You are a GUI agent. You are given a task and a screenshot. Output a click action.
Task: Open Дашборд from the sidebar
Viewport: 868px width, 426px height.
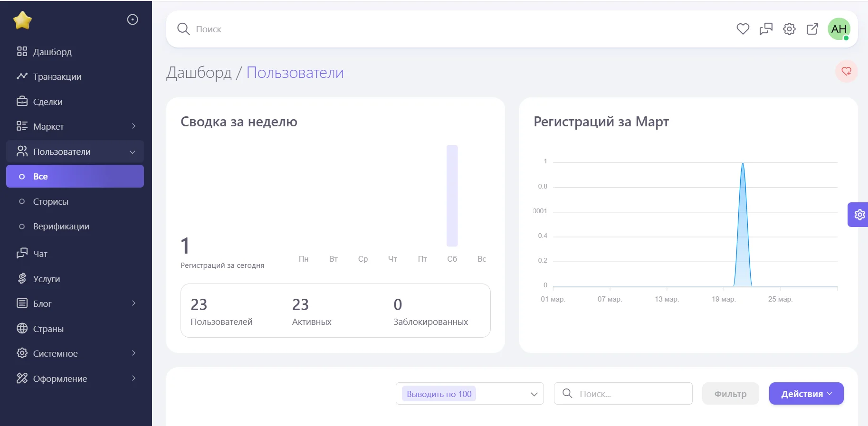coord(75,52)
